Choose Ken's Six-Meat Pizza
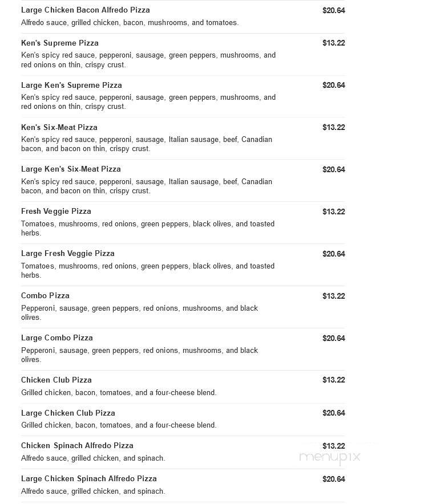Image resolution: width=432 pixels, height=504 pixels. 59,127
